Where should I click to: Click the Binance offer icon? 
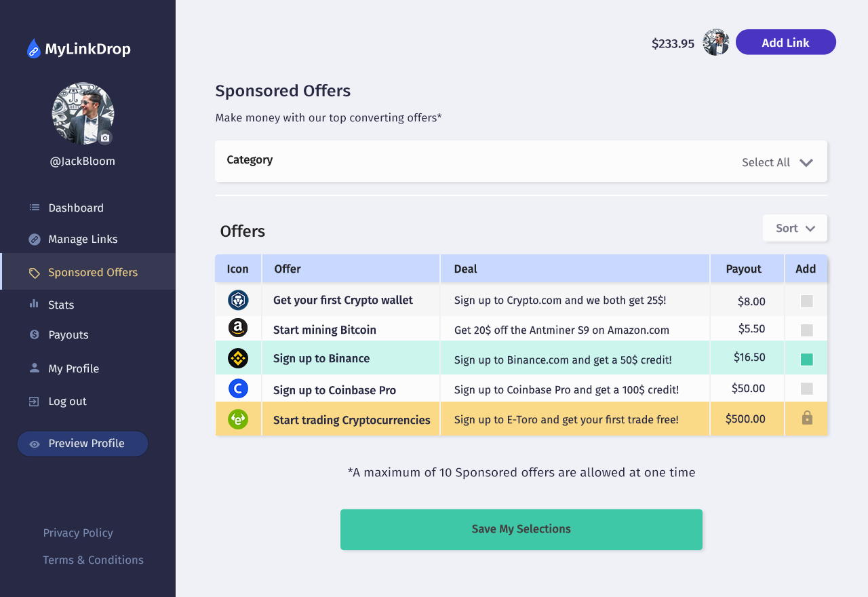point(238,358)
